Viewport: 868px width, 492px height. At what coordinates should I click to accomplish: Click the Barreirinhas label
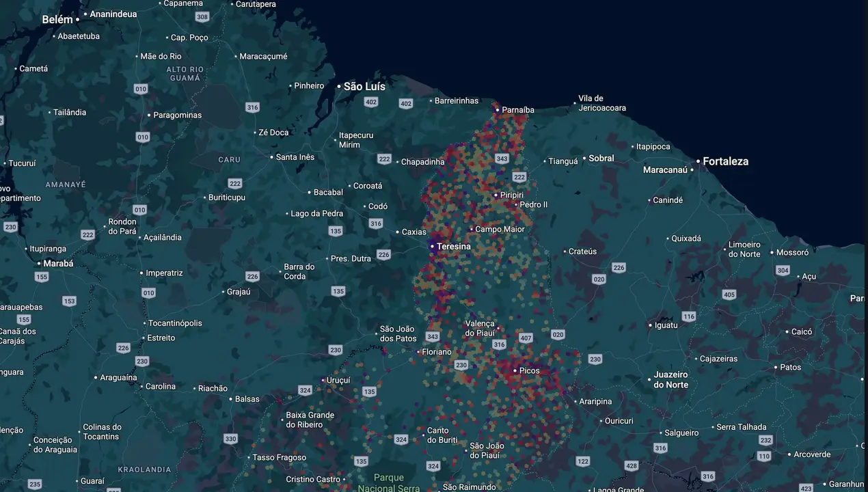457,101
